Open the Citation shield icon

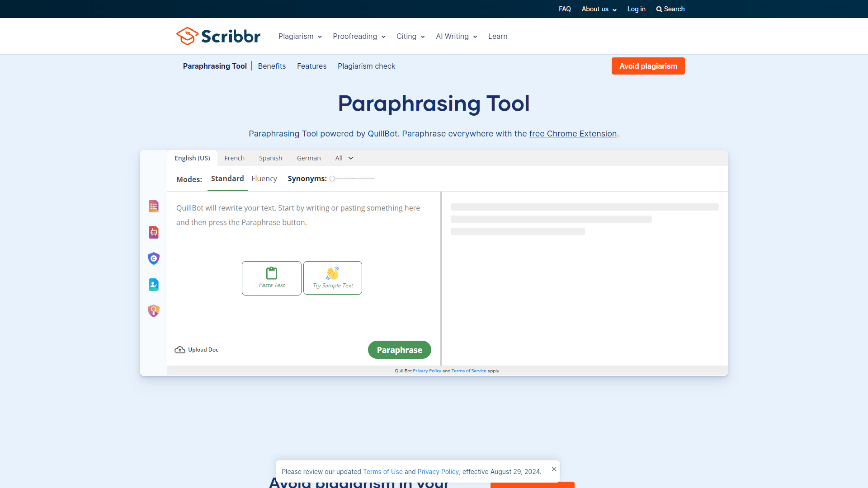click(x=154, y=258)
